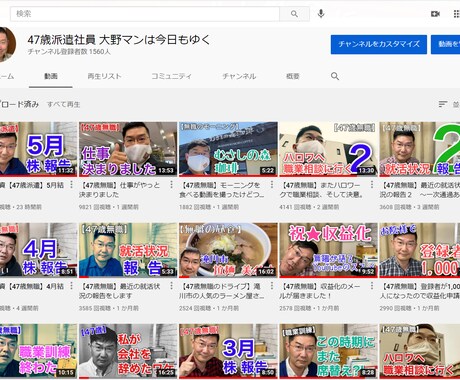
Task: Open thumbnail 4月株報告 8:51
Action: click(x=38, y=250)
